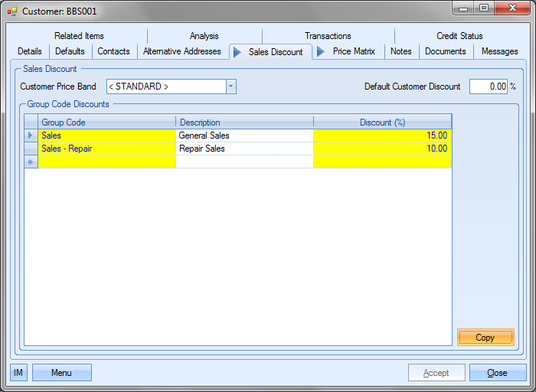
Task: Select the Sales - Repair group code cell
Action: pos(107,149)
